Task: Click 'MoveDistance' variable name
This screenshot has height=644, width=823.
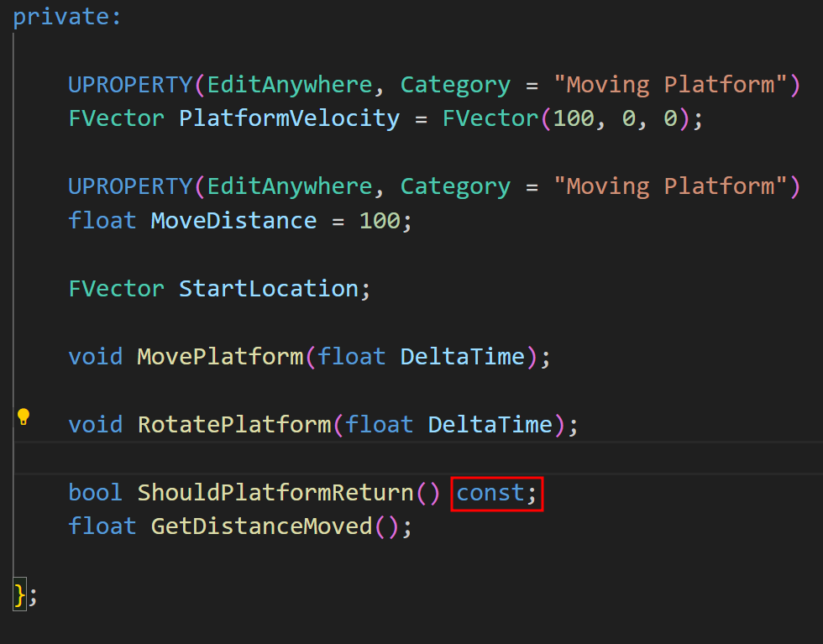Action: (234, 221)
